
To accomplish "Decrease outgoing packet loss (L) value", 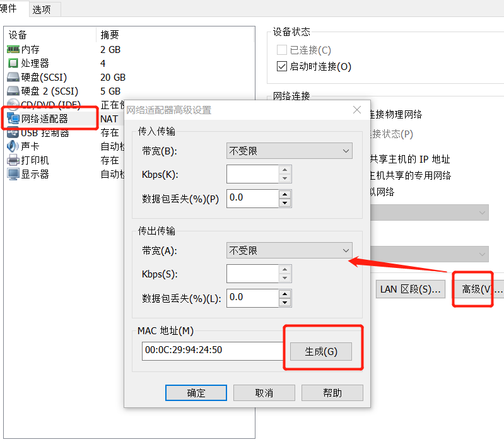I will click(x=284, y=303).
